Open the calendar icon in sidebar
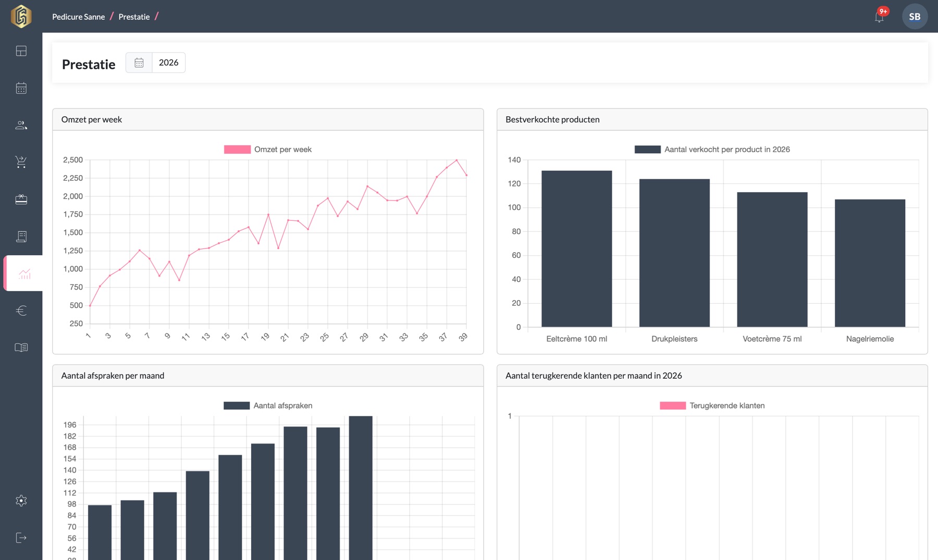The image size is (938, 560). 21,88
